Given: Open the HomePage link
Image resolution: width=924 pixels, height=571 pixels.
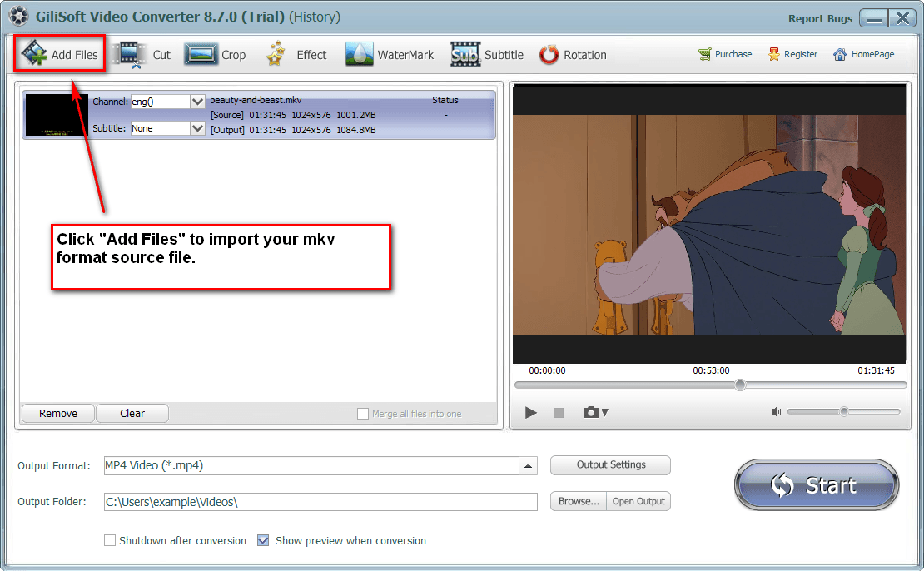Looking at the screenshot, I should tap(863, 54).
